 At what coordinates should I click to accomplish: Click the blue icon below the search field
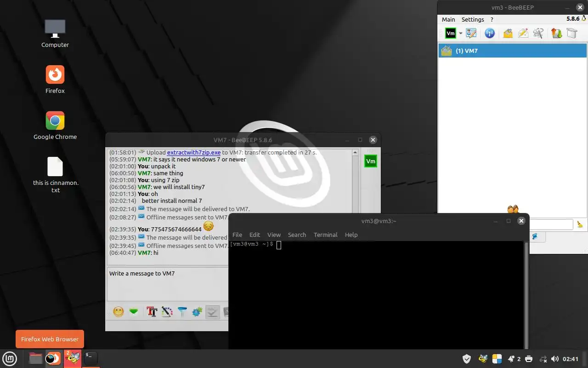(535, 236)
